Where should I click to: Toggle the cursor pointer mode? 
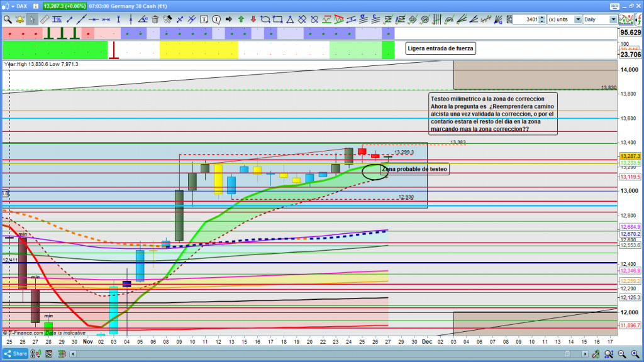coord(32,19)
